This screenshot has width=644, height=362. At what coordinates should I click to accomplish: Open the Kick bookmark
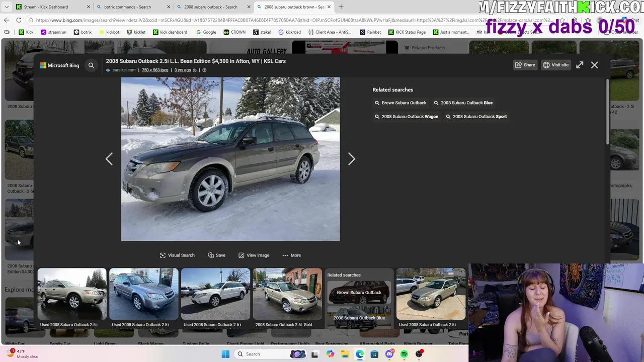26,32
